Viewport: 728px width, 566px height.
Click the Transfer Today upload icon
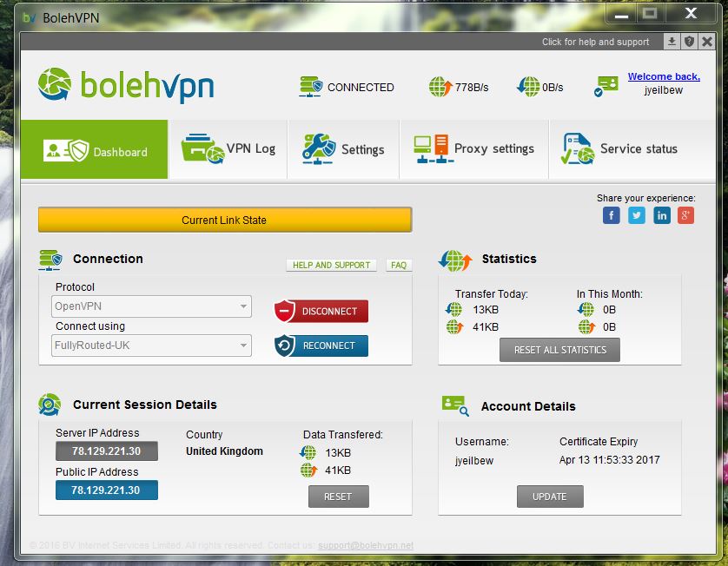[x=454, y=327]
